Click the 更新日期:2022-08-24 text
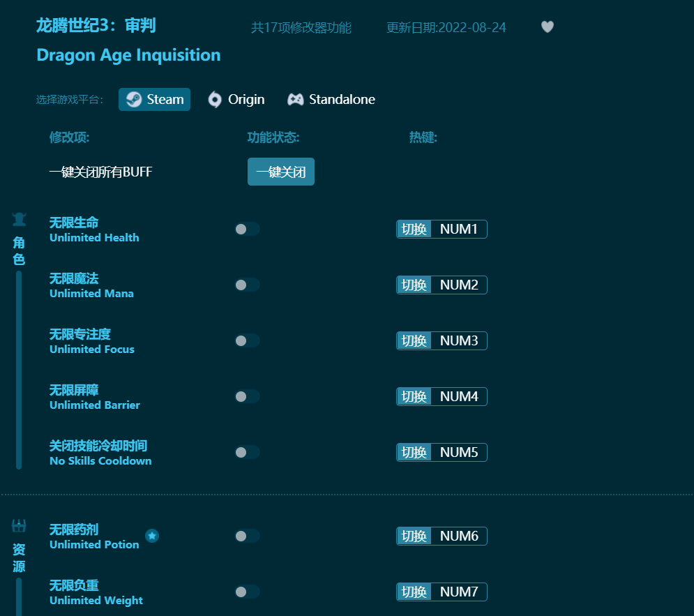 point(446,27)
